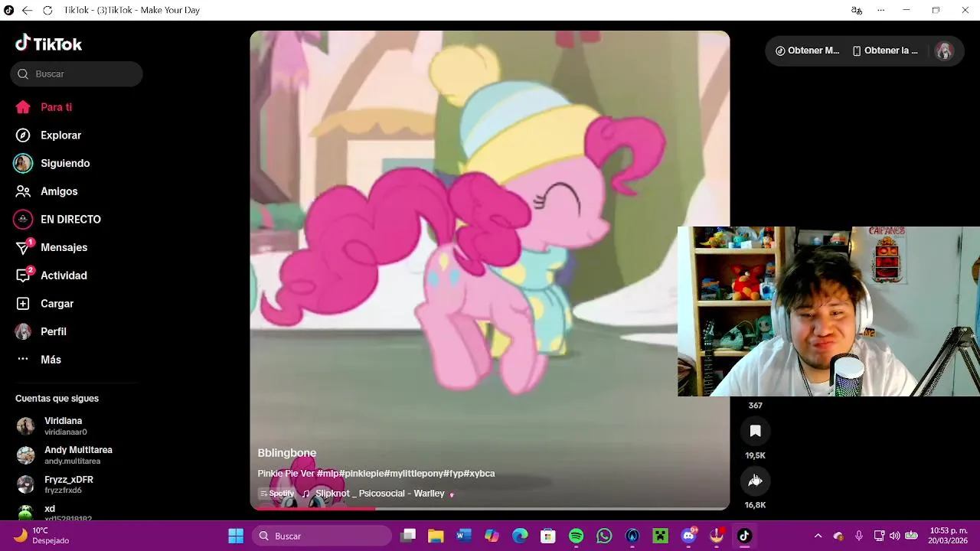The width and height of the screenshot is (980, 551).
Task: Click the search field labeled Buscar in TikTok
Action: pyautogui.click(x=77, y=74)
